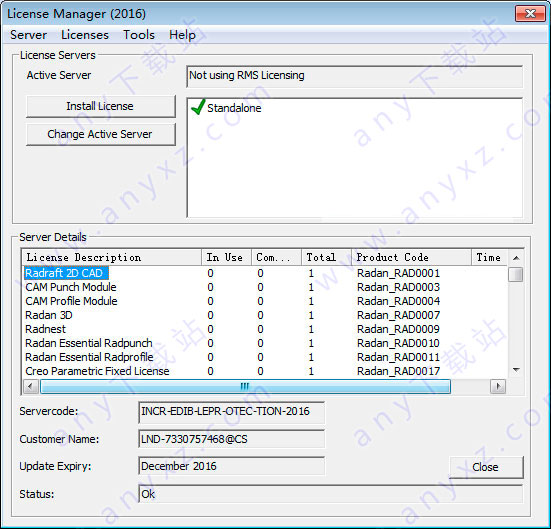
Task: Click the horizontal scrollbar thumb
Action: click(x=245, y=387)
